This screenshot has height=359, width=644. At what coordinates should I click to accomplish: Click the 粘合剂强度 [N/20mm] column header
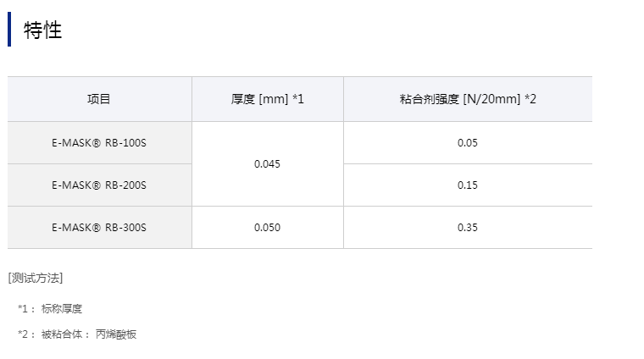[x=460, y=99]
